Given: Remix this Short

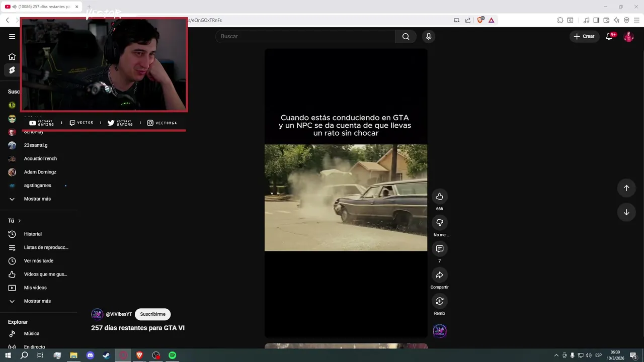Looking at the screenshot, I should point(440,301).
